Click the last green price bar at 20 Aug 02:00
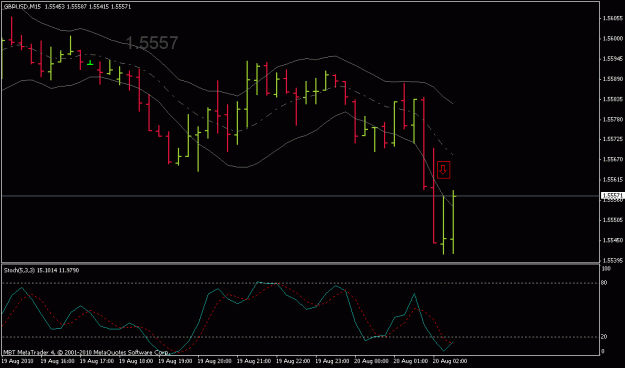 point(453,222)
